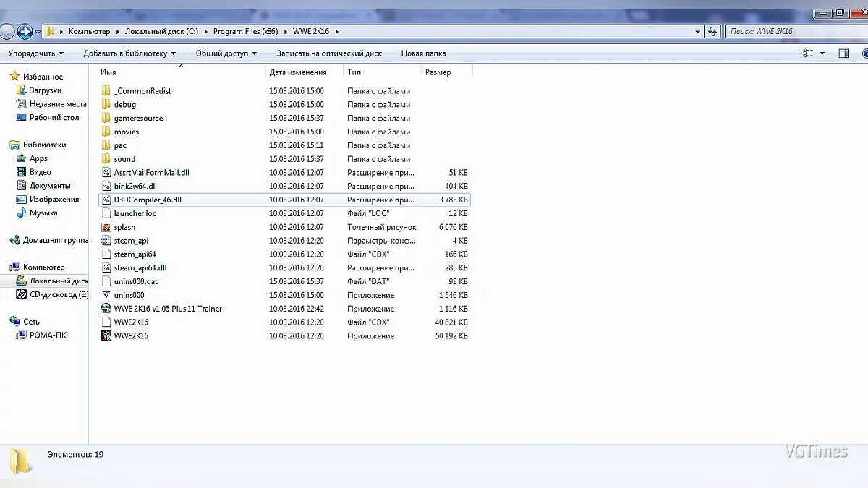
Task: Open the Общий доступ dropdown menu
Action: pyautogui.click(x=226, y=53)
